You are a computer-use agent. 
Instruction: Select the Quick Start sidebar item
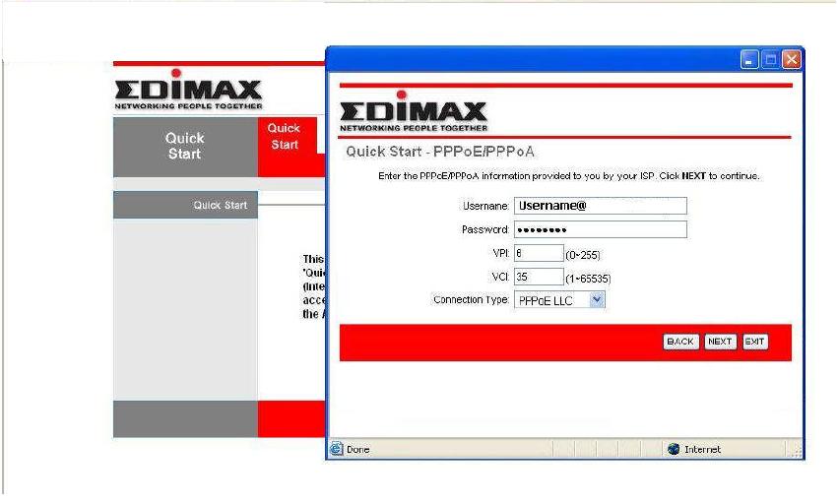tap(185, 205)
